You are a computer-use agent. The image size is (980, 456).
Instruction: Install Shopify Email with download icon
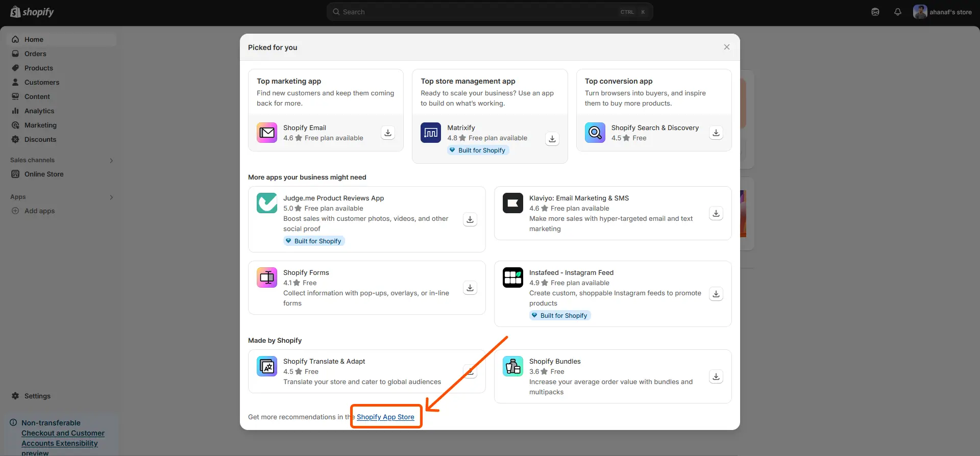pyautogui.click(x=388, y=133)
